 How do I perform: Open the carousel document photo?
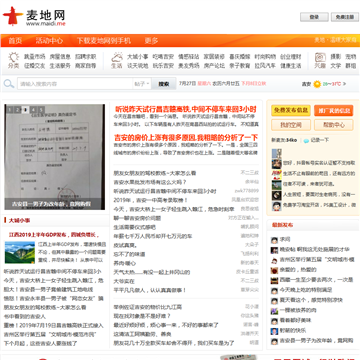(x=55, y=157)
